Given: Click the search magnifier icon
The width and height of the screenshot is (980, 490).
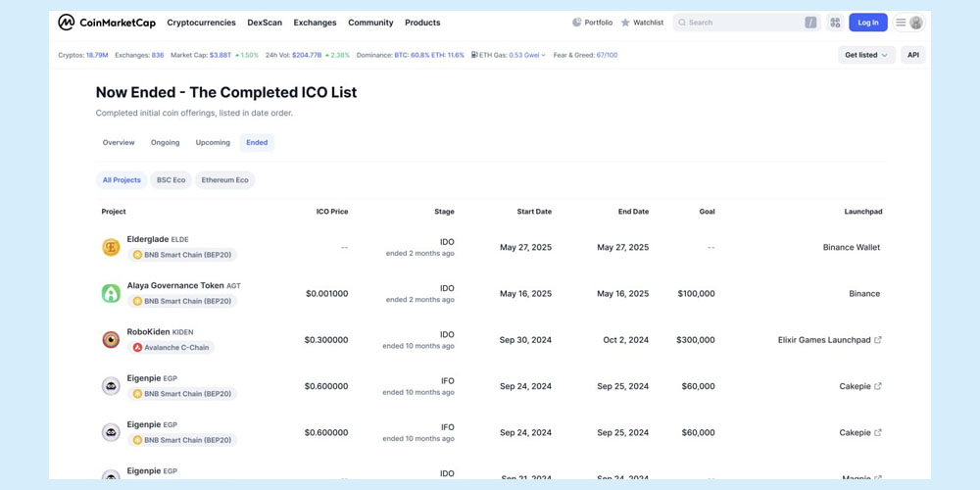Looking at the screenshot, I should click(682, 23).
